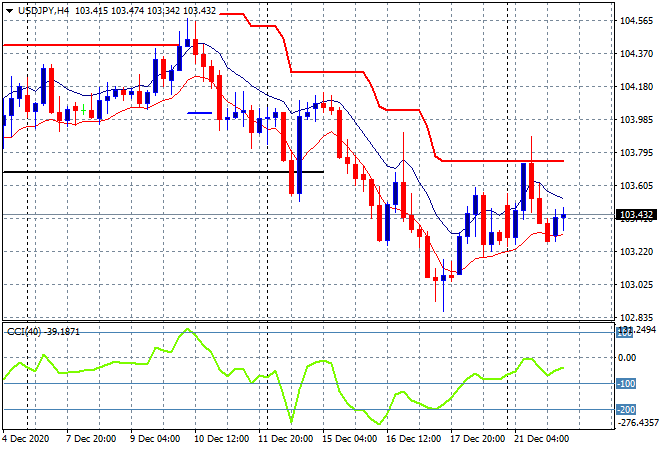This screenshot has width=660, height=450.
Task: Click the 7 Dec 20:00 time label
Action: pos(91,439)
